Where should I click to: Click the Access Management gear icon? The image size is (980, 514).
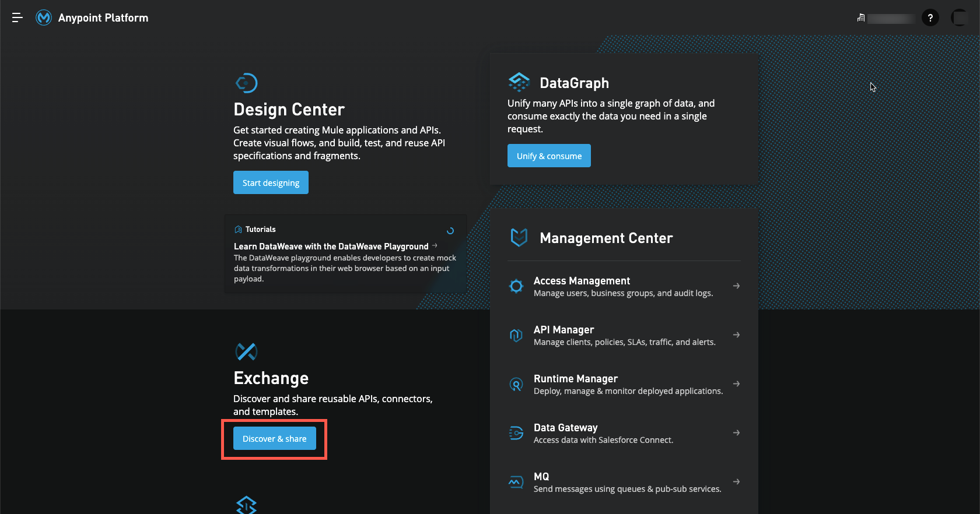(x=516, y=286)
